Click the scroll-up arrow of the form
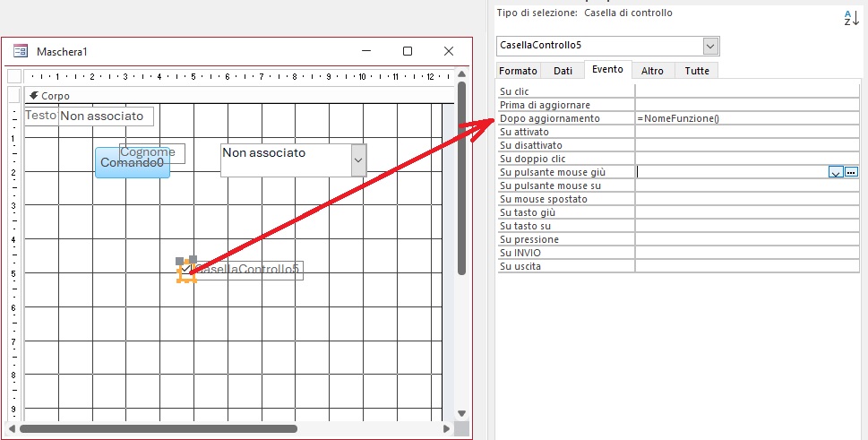 (461, 73)
